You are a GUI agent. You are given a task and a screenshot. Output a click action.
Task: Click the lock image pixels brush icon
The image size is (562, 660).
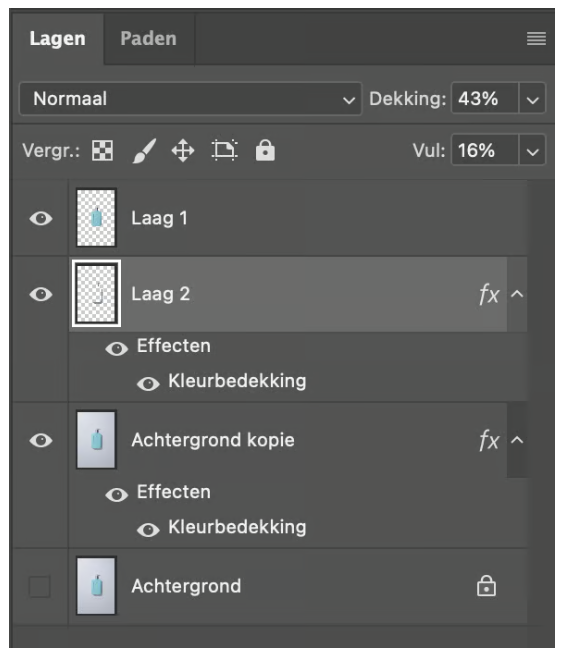point(144,150)
